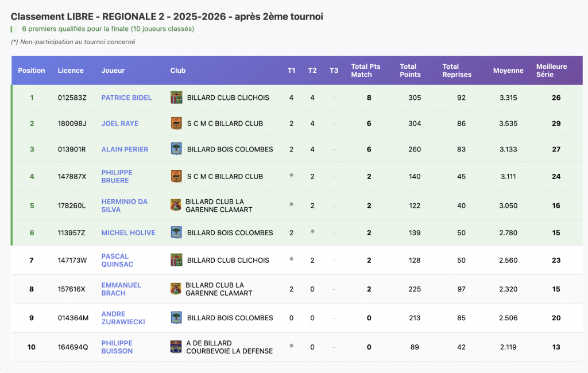This screenshot has height=373, width=588.
Task: Click the Moyenne column header
Action: (508, 71)
